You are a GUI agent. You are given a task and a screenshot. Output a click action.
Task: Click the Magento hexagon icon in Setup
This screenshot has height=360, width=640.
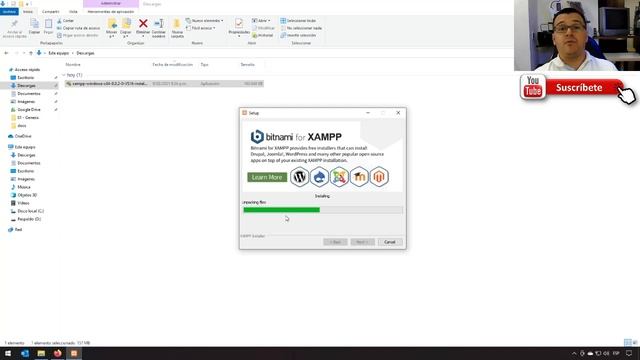[379, 177]
